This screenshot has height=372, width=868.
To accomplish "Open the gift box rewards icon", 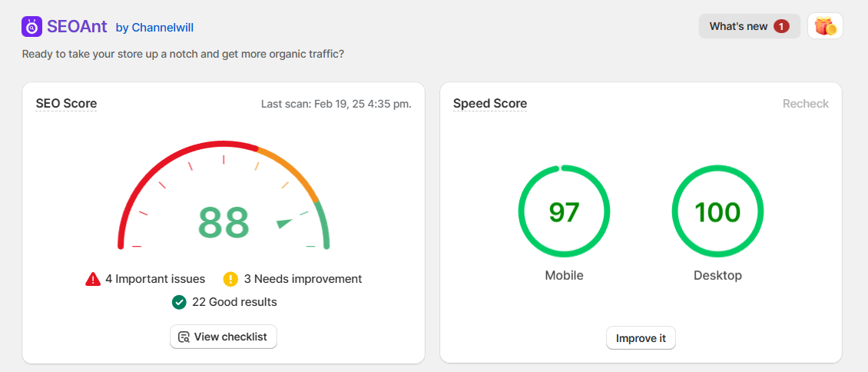I will (x=825, y=26).
